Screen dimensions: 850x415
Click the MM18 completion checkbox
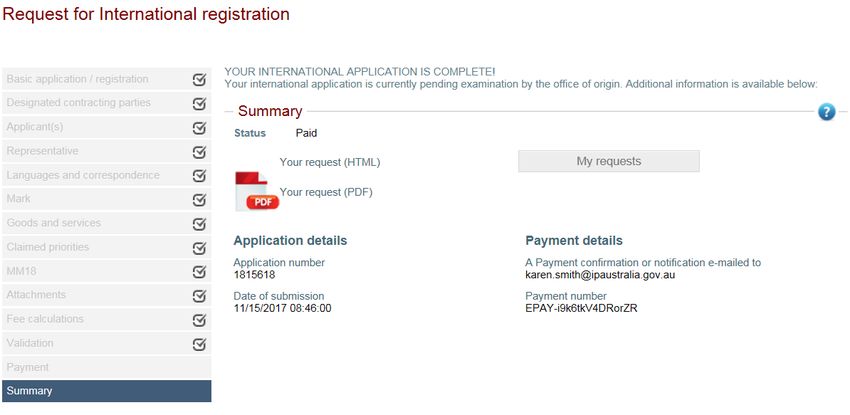tap(199, 271)
